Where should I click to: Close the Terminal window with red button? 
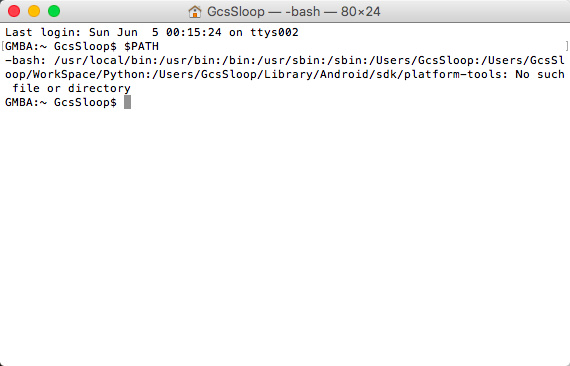(x=14, y=11)
